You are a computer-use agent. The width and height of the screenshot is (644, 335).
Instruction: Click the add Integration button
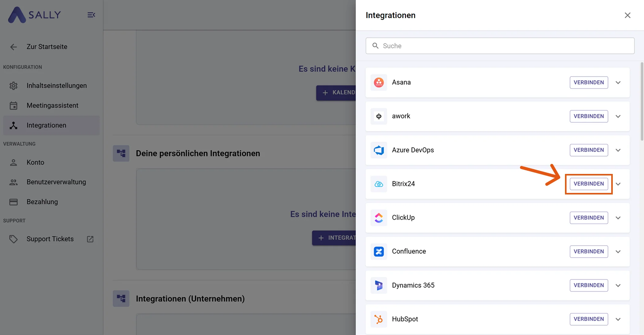pyautogui.click(x=334, y=238)
